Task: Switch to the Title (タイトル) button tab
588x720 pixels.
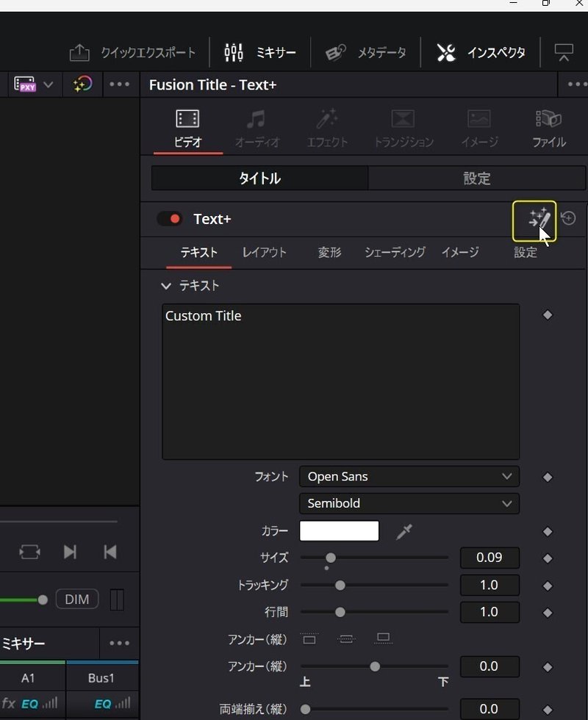Action: pos(260,178)
